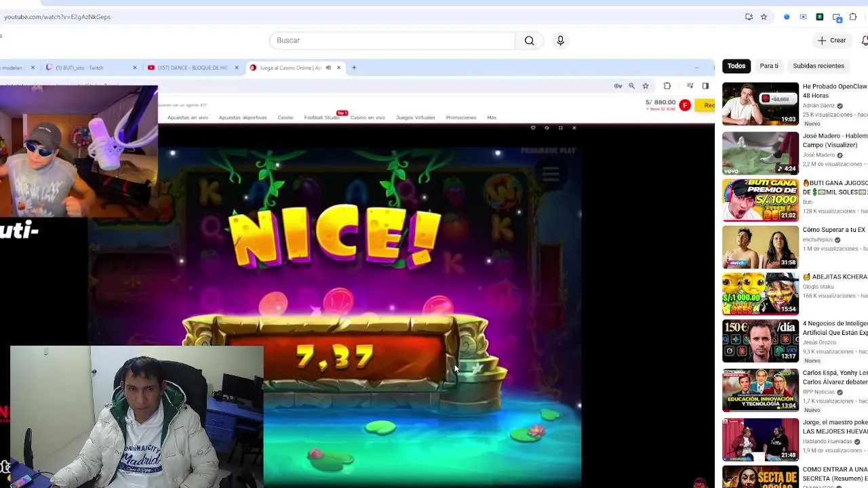Click the YouTube search magnifier button
868x488 pixels.
click(529, 41)
